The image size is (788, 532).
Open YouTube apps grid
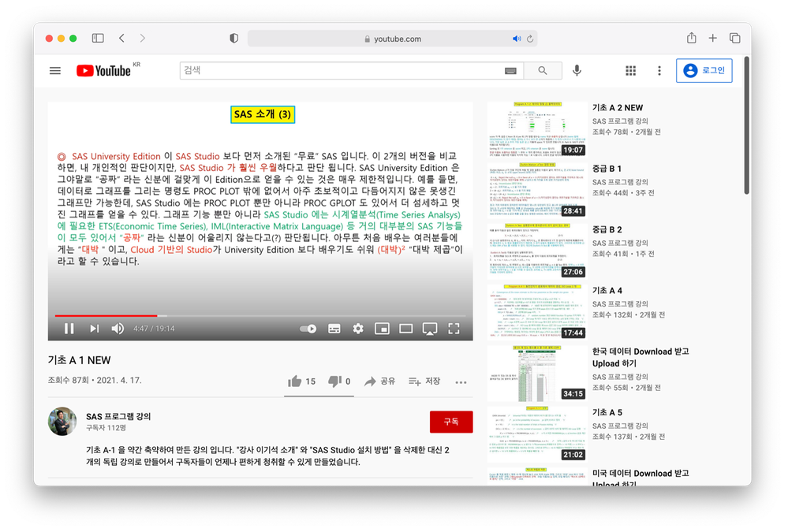click(631, 71)
